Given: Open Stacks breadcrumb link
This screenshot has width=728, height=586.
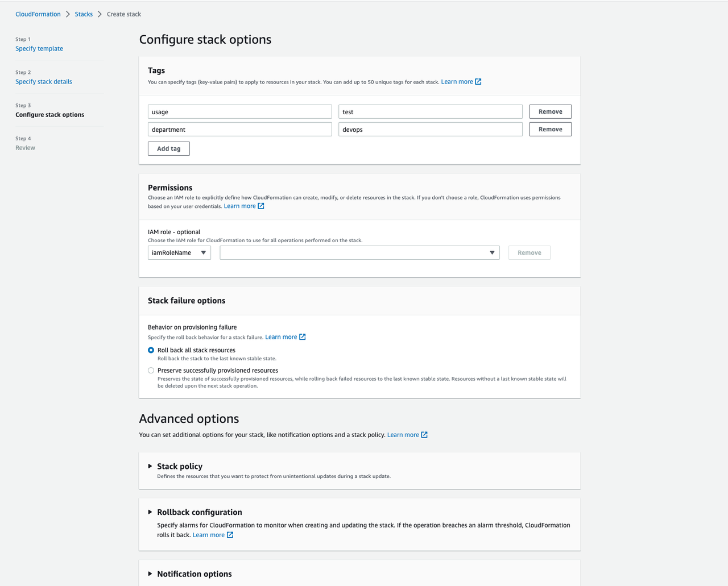Looking at the screenshot, I should [x=84, y=14].
